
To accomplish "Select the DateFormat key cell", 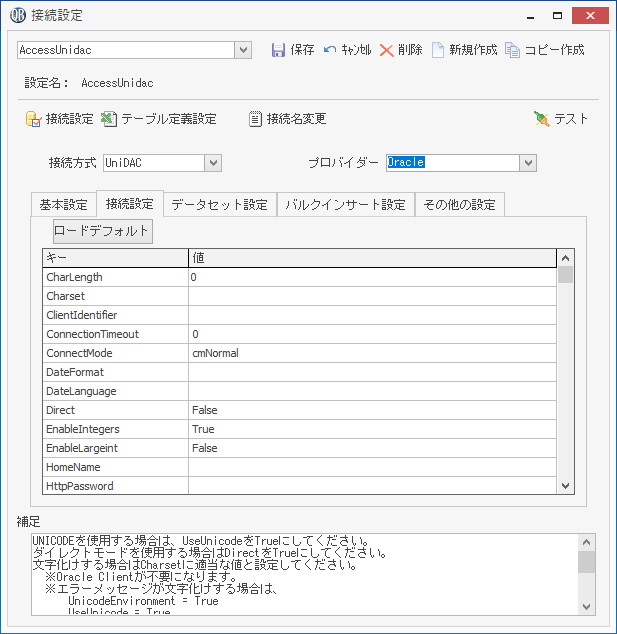I will [x=116, y=372].
